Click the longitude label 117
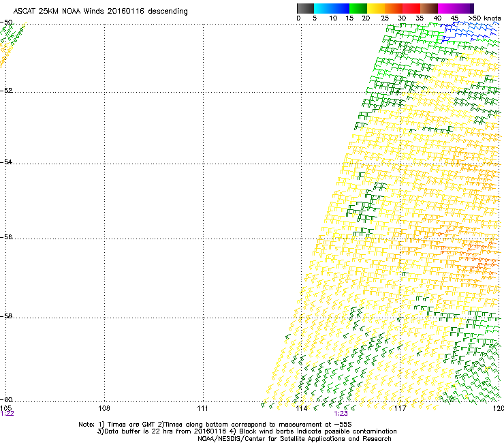This screenshot has height=443, width=504. pyautogui.click(x=400, y=408)
